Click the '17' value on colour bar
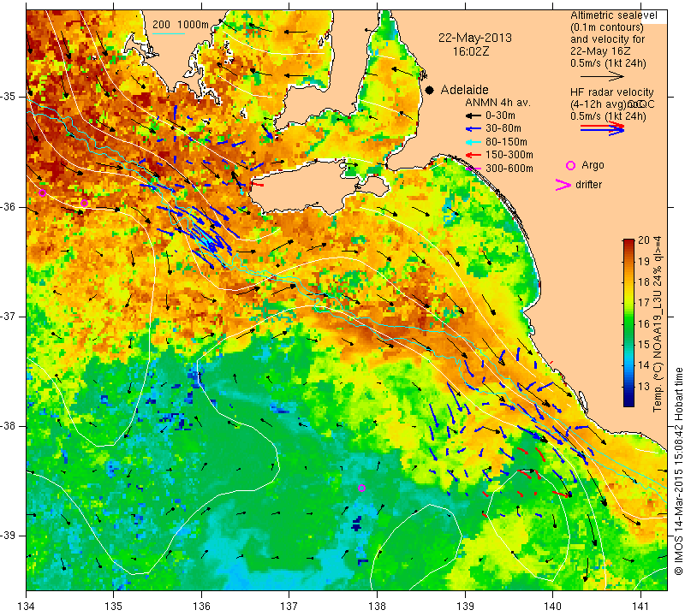Viewport: 685px width, 616px height. click(x=644, y=303)
